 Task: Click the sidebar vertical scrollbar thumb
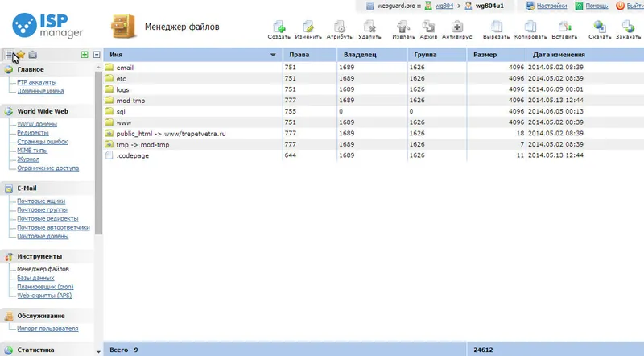coord(98,153)
